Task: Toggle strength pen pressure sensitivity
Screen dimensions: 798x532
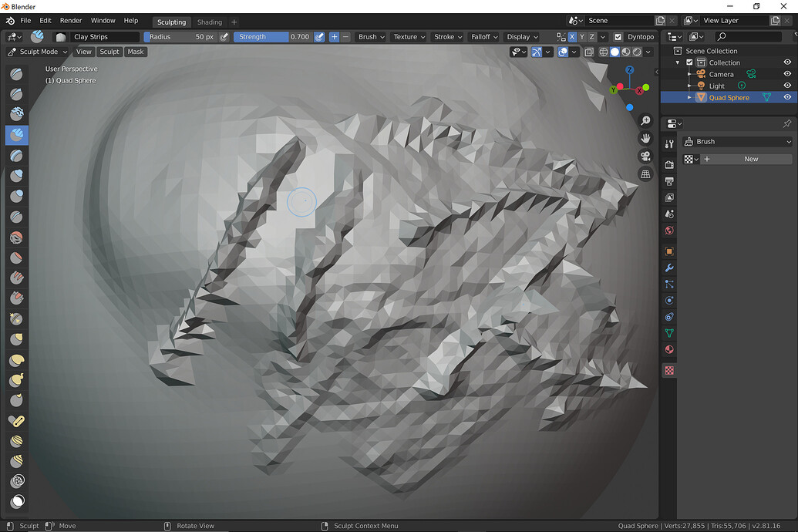Action: pyautogui.click(x=319, y=37)
